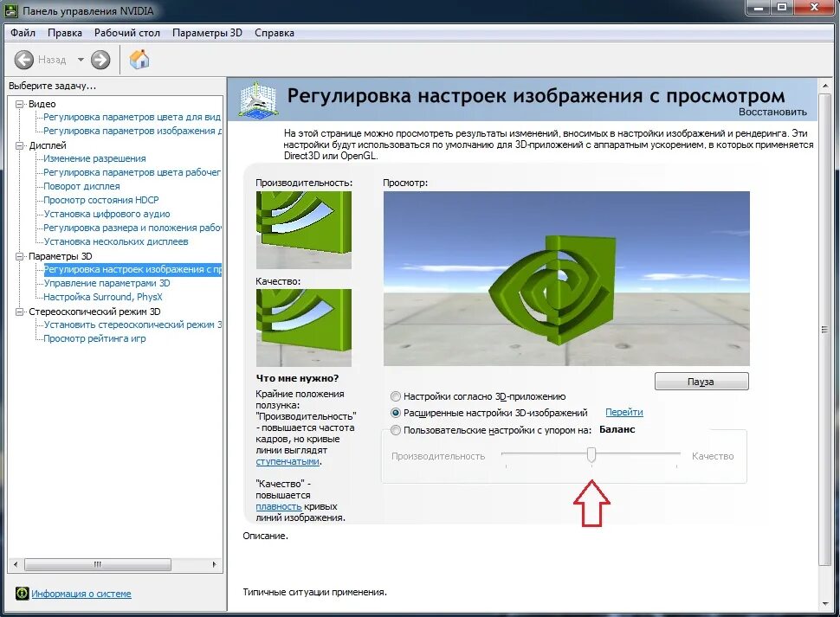Click the Home icon in toolbar
The width and height of the screenshot is (840, 617).
click(139, 59)
